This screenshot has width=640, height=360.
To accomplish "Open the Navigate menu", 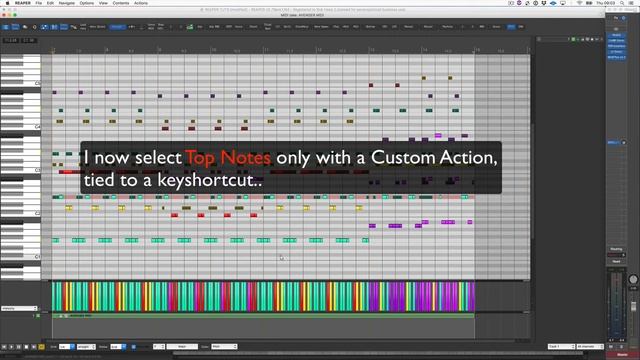I will click(67, 3).
